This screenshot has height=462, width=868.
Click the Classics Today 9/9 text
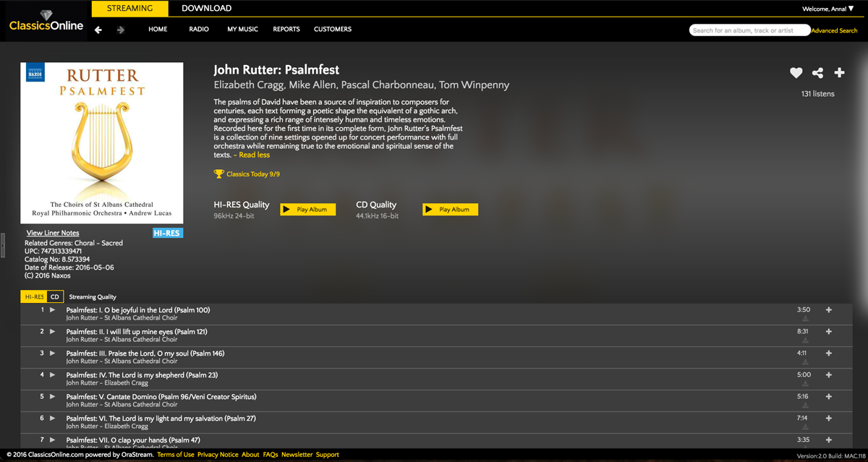point(253,174)
